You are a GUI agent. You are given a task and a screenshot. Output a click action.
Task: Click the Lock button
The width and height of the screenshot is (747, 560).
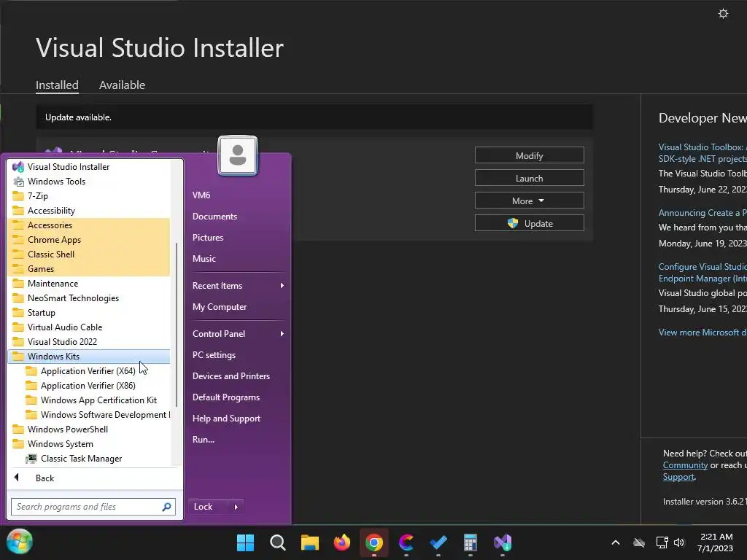click(x=208, y=507)
